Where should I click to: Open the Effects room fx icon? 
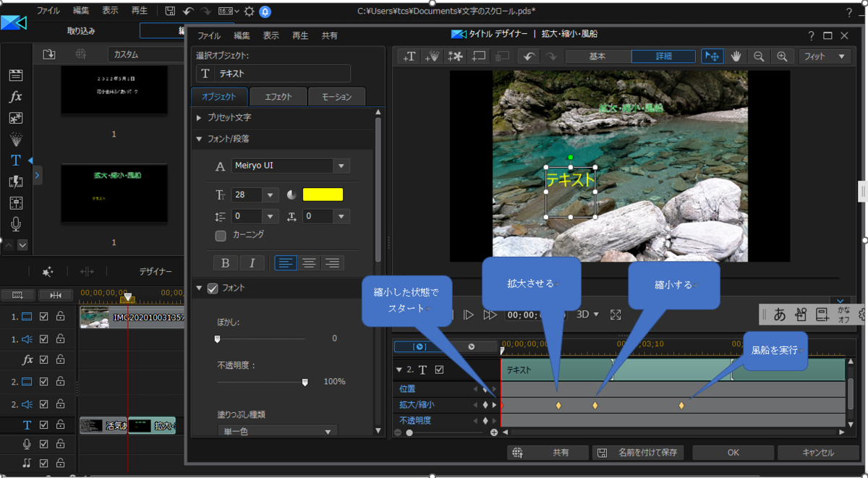point(15,96)
